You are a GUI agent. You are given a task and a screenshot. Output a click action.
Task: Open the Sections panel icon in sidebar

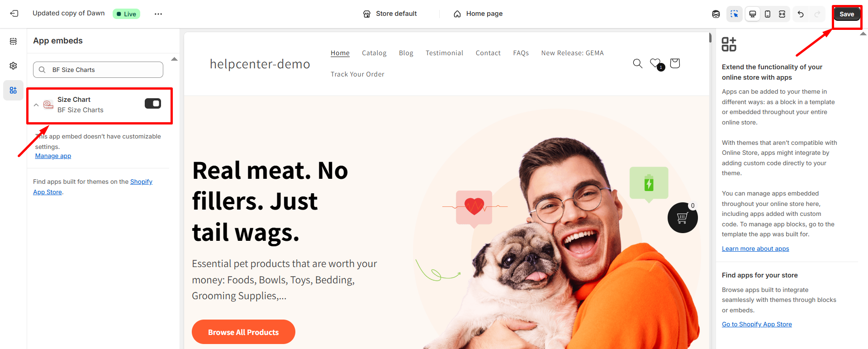point(13,41)
